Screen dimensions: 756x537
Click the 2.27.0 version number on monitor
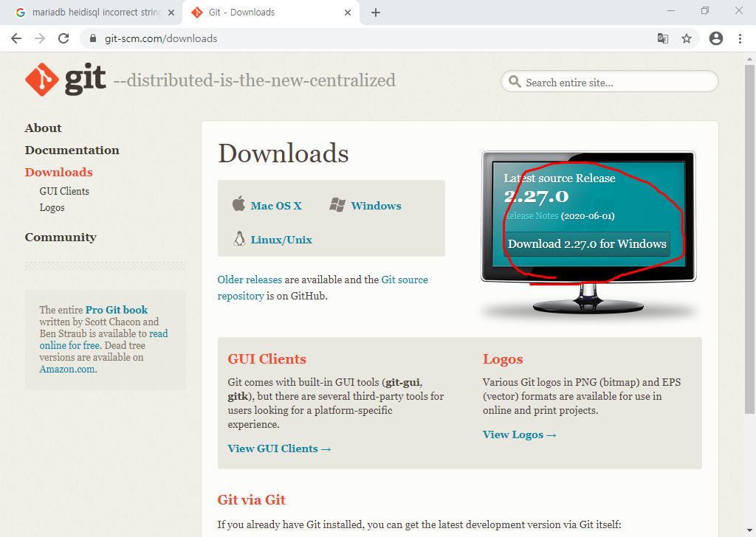point(536,196)
